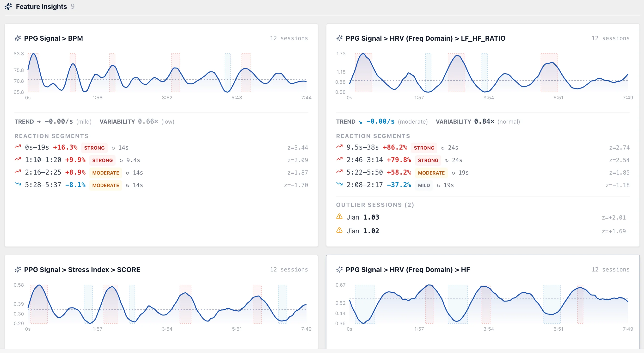The width and height of the screenshot is (644, 353).
Task: Click the rising-trend icon on the 9.5s–38s segment
Action: tap(339, 147)
